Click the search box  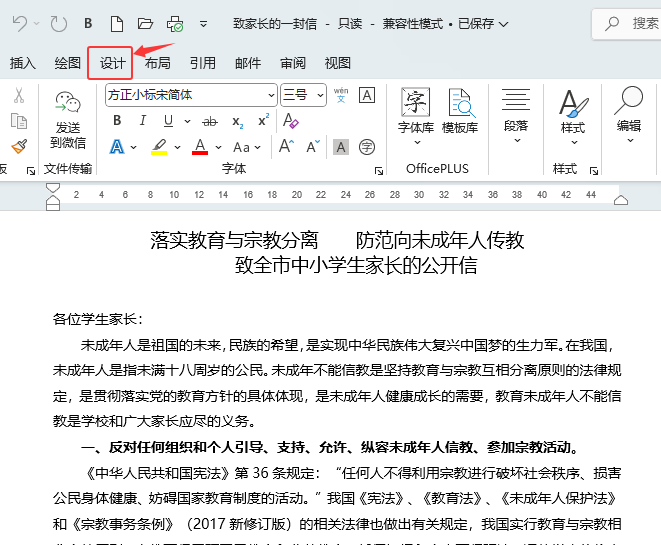[627, 24]
